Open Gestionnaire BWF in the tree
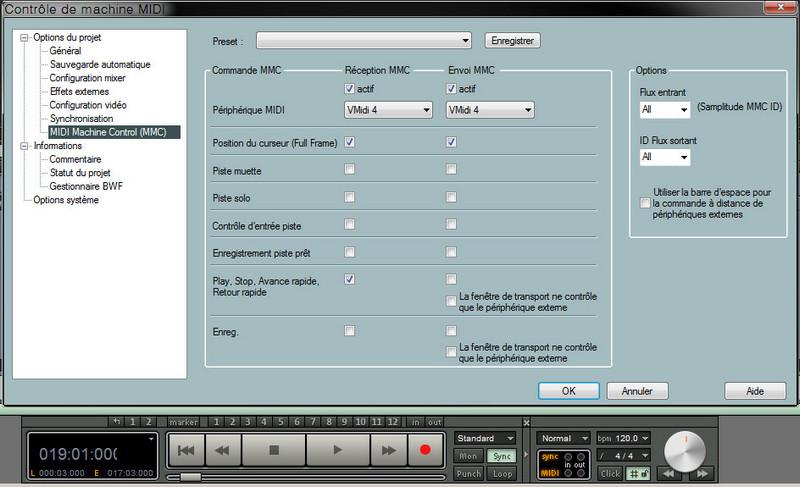The height and width of the screenshot is (487, 800). [x=85, y=186]
